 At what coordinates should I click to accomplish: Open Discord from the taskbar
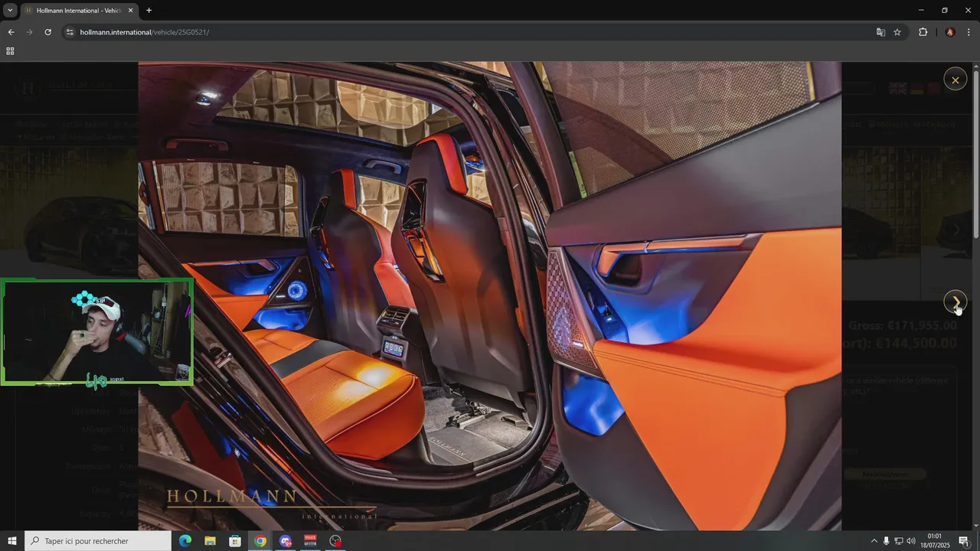[x=286, y=541]
